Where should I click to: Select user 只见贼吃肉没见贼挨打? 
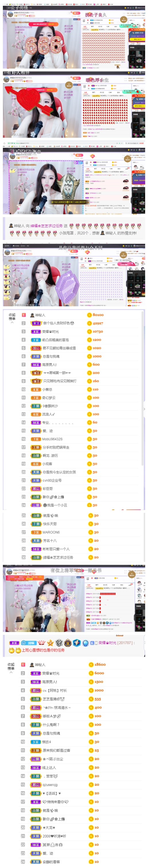coord(60,381)
